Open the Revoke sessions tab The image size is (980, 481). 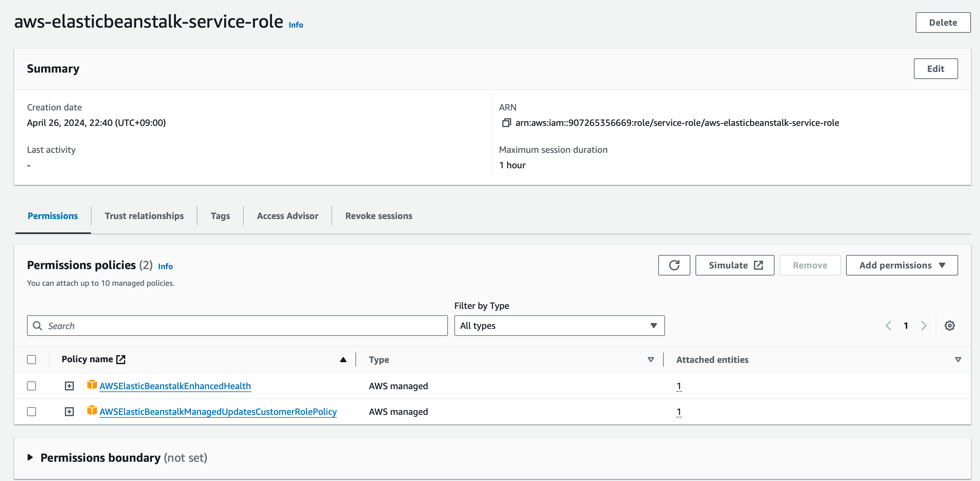[x=379, y=216]
